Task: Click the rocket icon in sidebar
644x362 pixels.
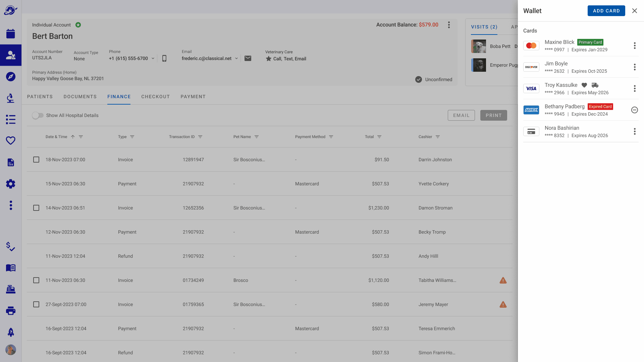Action: click(11, 332)
